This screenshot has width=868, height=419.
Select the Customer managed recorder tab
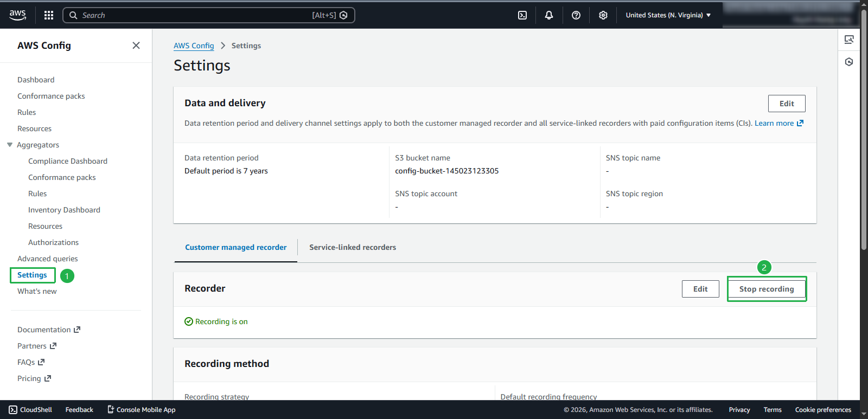point(235,247)
